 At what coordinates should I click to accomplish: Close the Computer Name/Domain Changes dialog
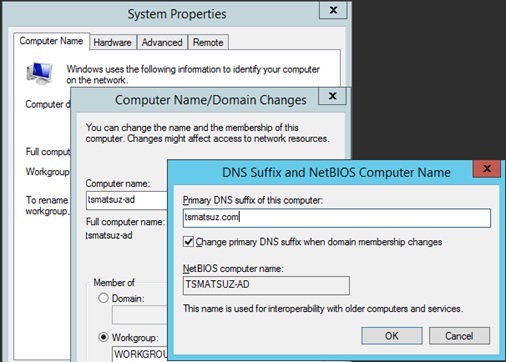[x=332, y=96]
